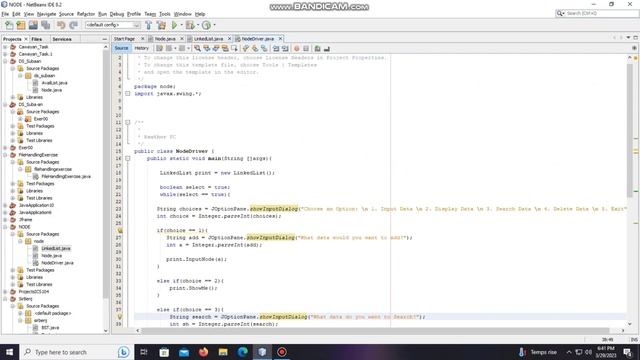Click the Shift Line Left editor icon

click(276, 48)
